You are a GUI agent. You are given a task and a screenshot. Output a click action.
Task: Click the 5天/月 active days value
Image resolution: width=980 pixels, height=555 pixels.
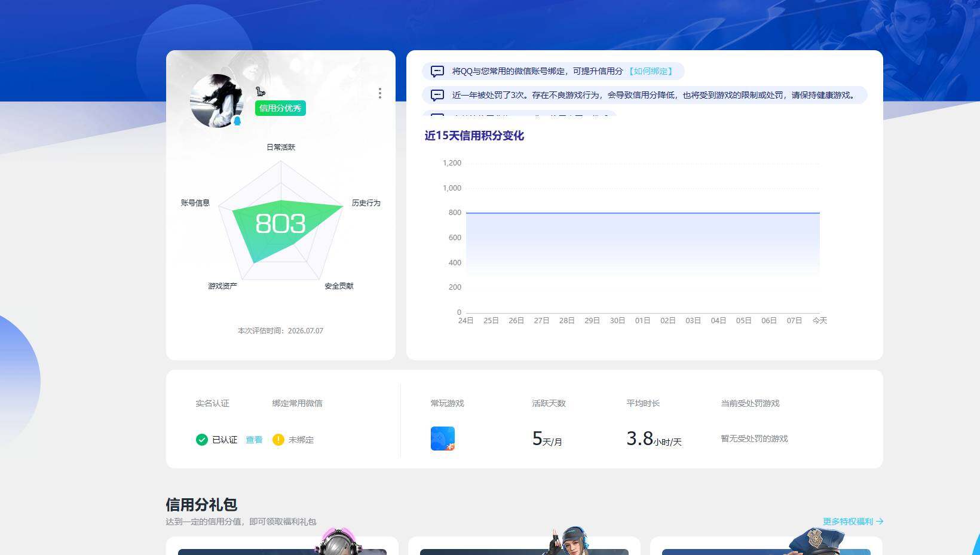(547, 439)
